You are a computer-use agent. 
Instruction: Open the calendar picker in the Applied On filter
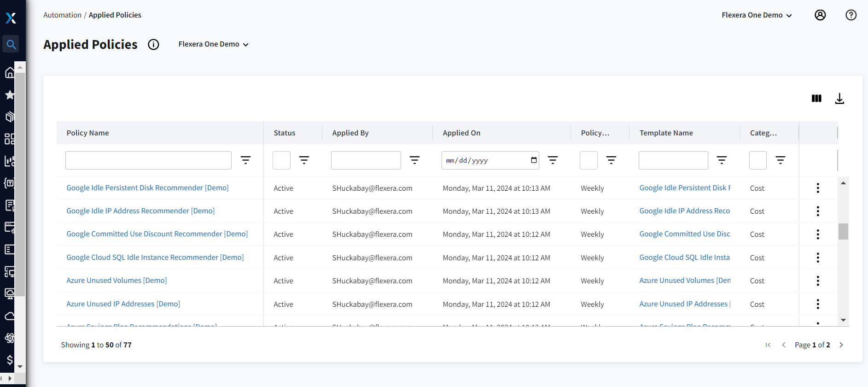pyautogui.click(x=534, y=160)
